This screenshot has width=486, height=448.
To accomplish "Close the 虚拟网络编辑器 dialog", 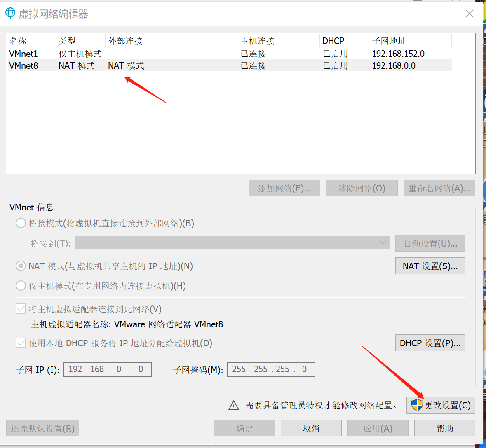I will click(x=469, y=14).
